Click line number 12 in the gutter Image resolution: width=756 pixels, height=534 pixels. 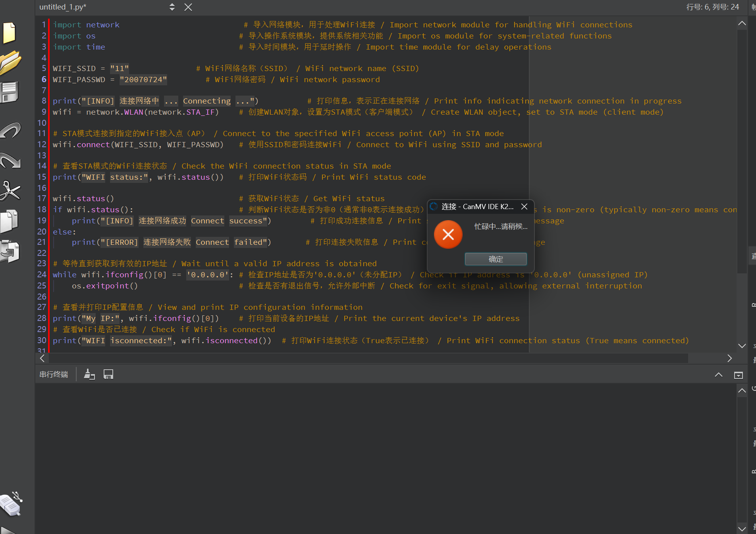(42, 144)
